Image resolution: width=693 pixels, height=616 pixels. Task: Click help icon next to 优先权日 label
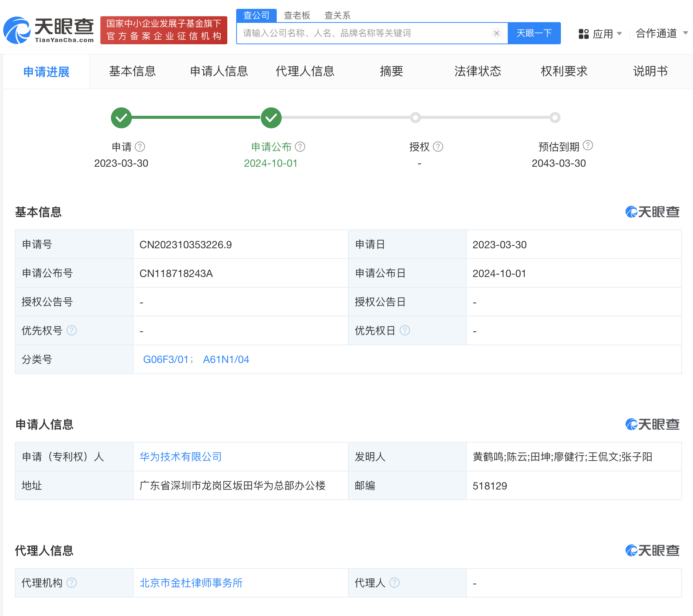(x=406, y=331)
